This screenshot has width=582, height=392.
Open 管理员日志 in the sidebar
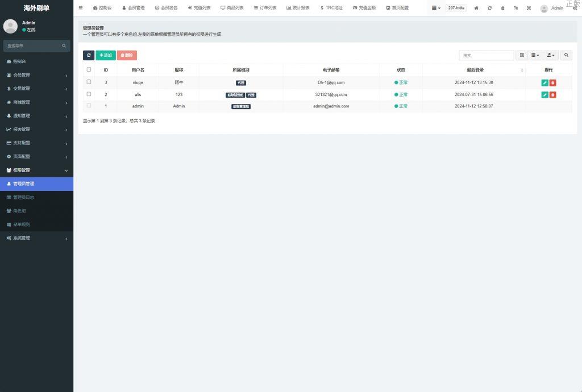pos(36,197)
